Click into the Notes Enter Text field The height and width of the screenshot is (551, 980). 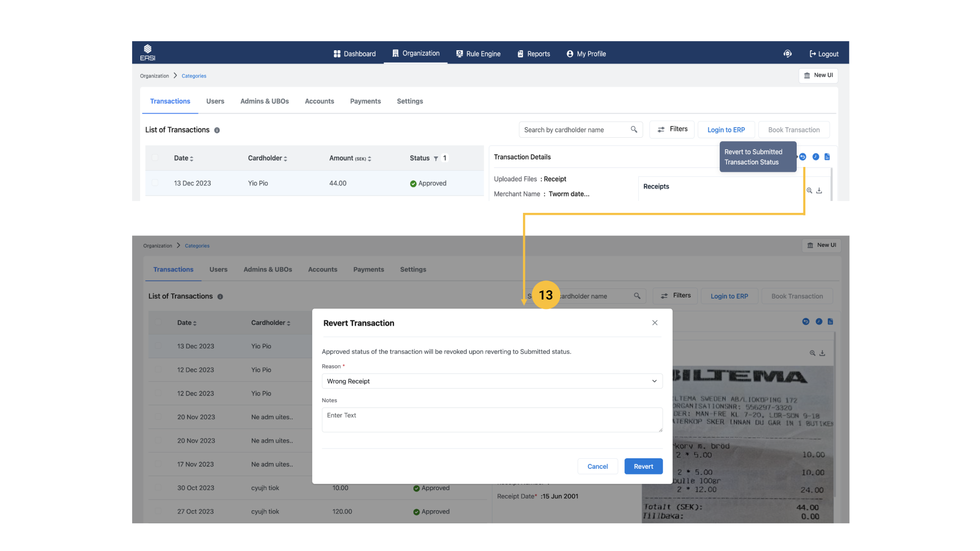coord(491,419)
